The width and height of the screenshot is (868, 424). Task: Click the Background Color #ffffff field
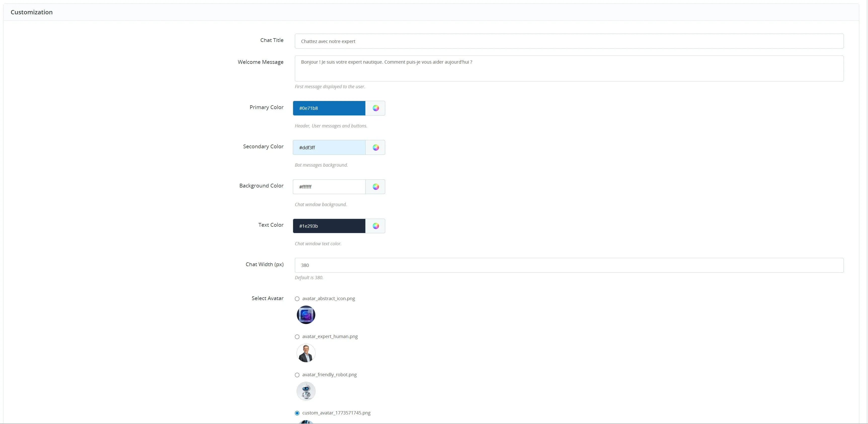pos(329,187)
